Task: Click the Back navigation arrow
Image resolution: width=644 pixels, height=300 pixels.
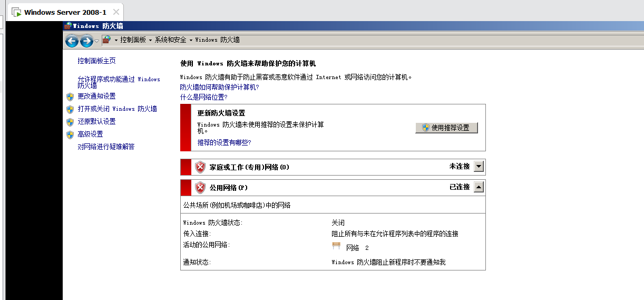Action: tap(72, 41)
